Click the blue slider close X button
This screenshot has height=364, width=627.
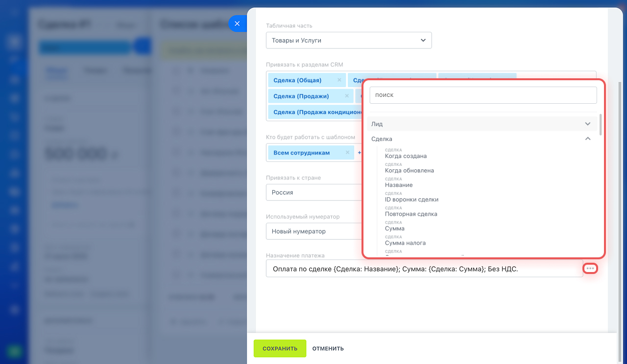(237, 23)
